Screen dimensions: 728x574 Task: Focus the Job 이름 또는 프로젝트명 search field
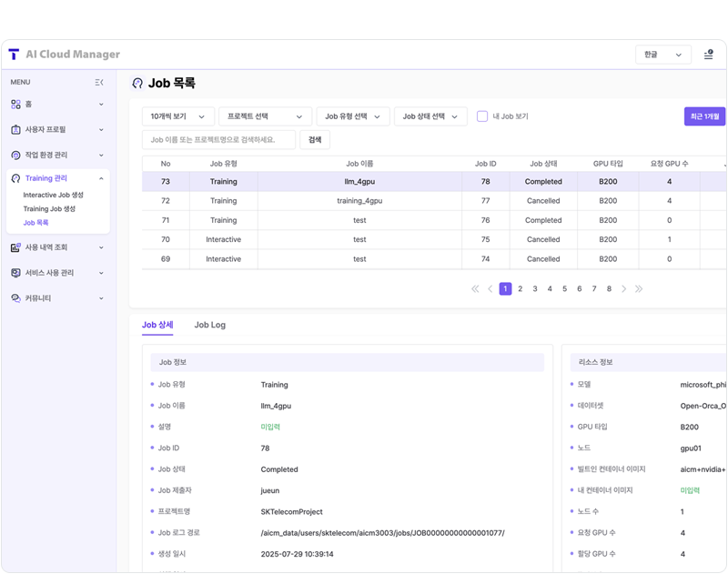pos(218,140)
